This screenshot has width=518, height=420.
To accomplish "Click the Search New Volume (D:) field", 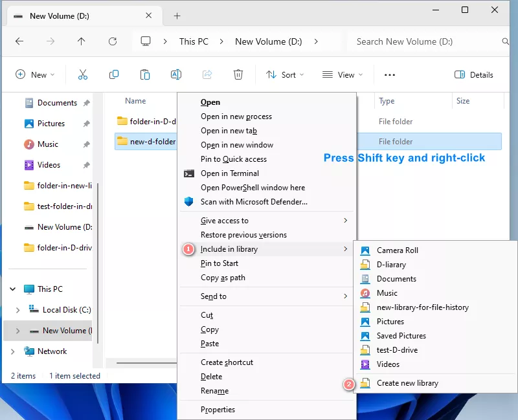I will coord(428,41).
